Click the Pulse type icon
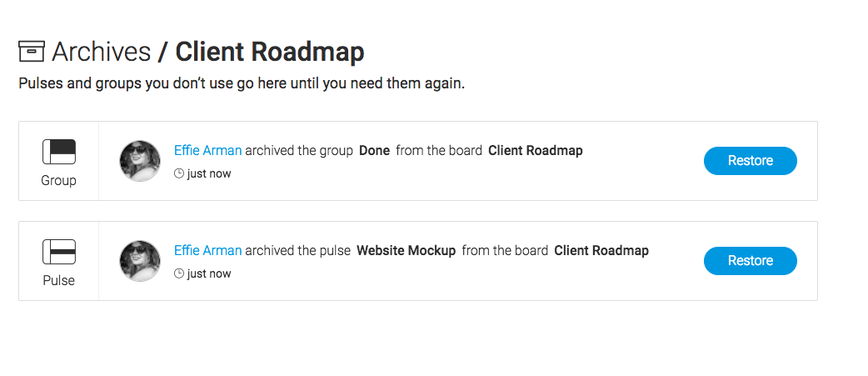Screen dimensions: 868x376 [x=58, y=252]
